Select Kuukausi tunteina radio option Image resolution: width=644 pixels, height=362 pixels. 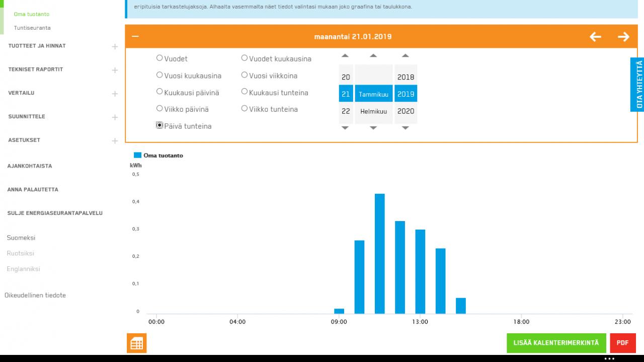245,92
